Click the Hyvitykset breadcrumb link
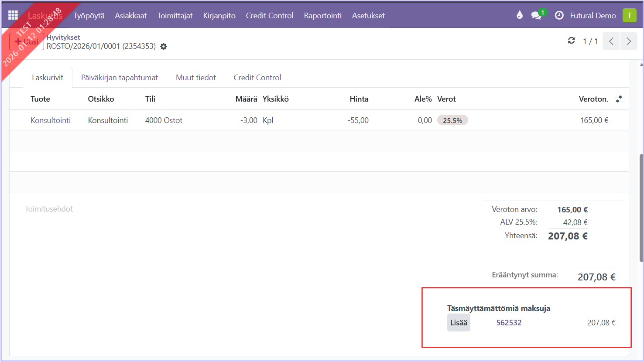This screenshot has width=644, height=362. 63,38
